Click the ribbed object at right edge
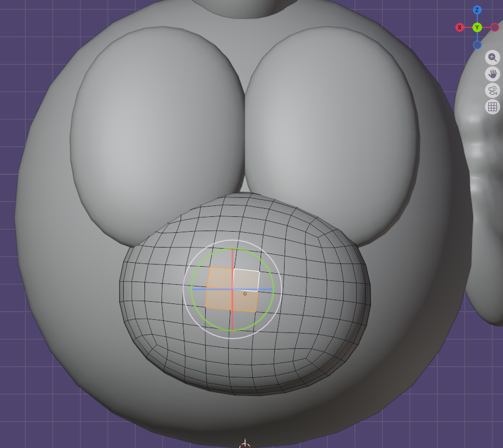Image resolution: width=503 pixels, height=448 pixels. tap(482, 164)
